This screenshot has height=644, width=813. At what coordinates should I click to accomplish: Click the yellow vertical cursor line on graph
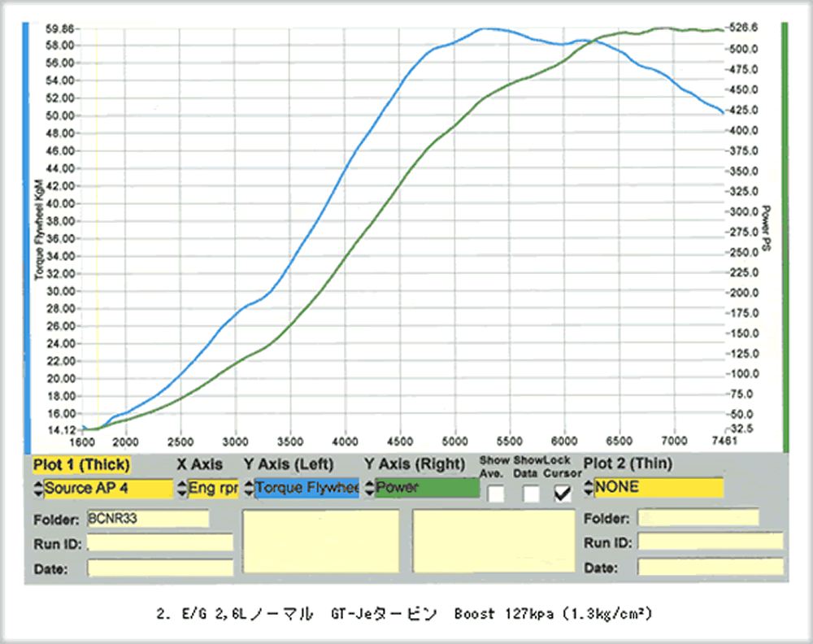[x=97, y=244]
